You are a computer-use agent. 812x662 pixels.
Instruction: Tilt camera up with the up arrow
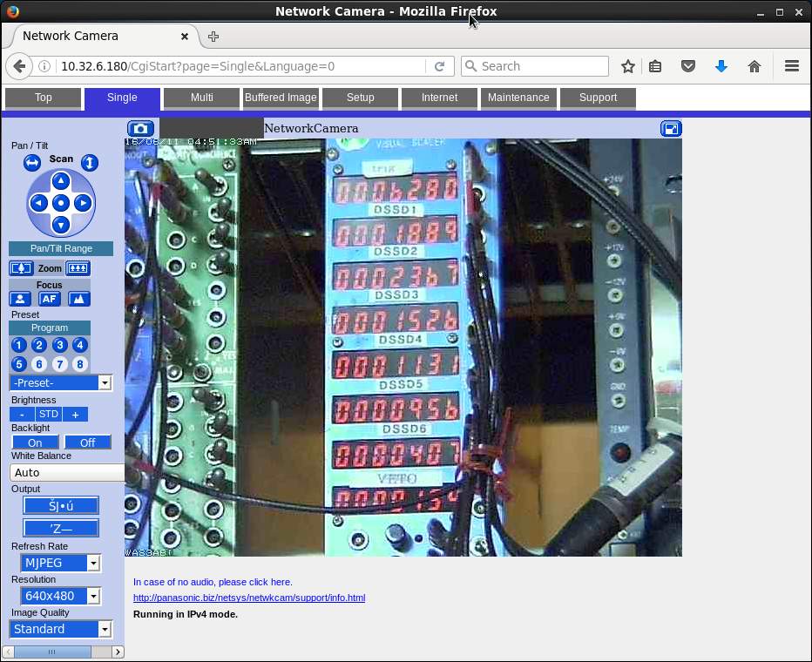(x=61, y=181)
